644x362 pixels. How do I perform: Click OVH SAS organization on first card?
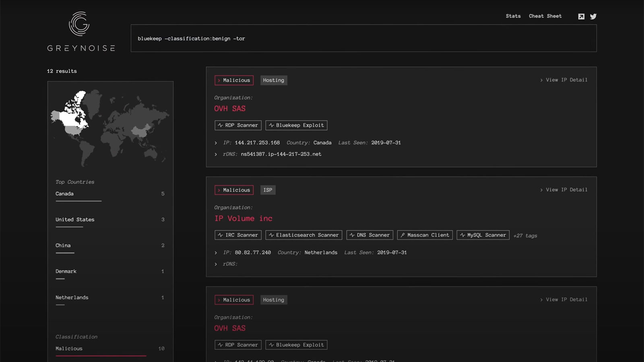coord(230,109)
